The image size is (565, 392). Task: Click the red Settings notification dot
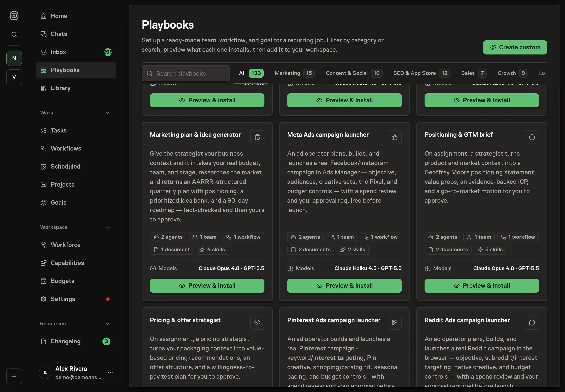(108, 299)
